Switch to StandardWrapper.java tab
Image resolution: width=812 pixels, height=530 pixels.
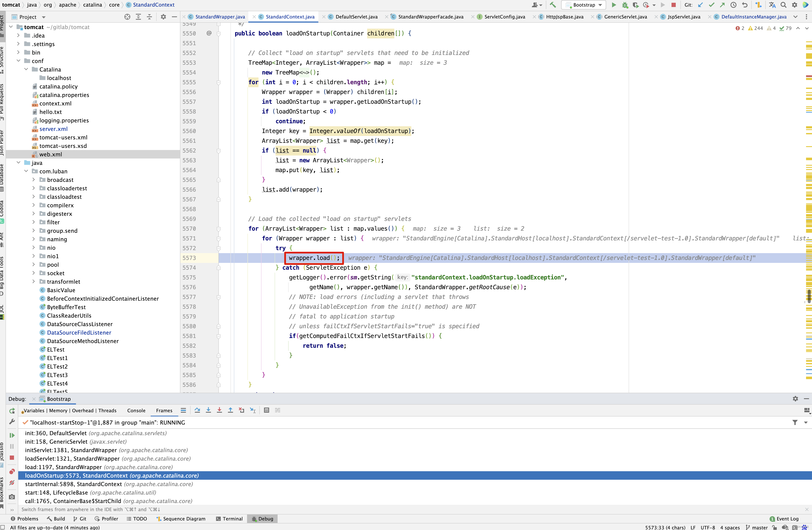pos(220,17)
